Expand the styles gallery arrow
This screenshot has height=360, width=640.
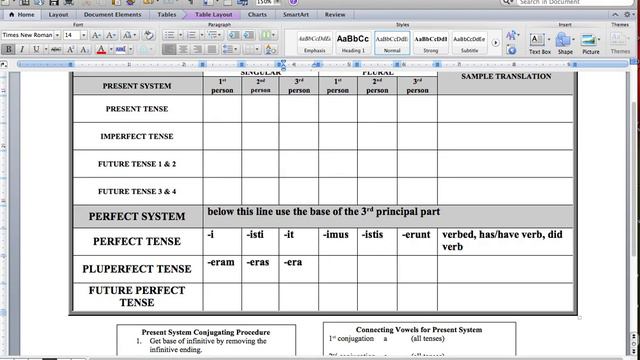(495, 42)
